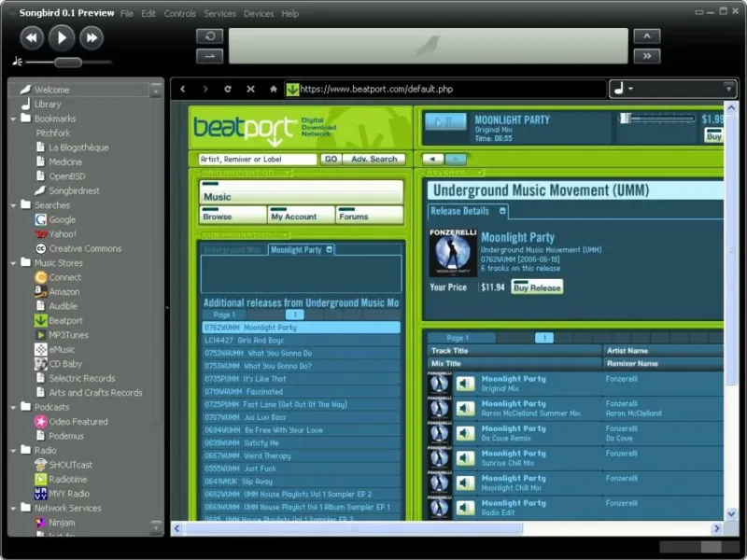Click the beatport.com URL address field
The height and width of the screenshot is (560, 747).
coord(445,89)
